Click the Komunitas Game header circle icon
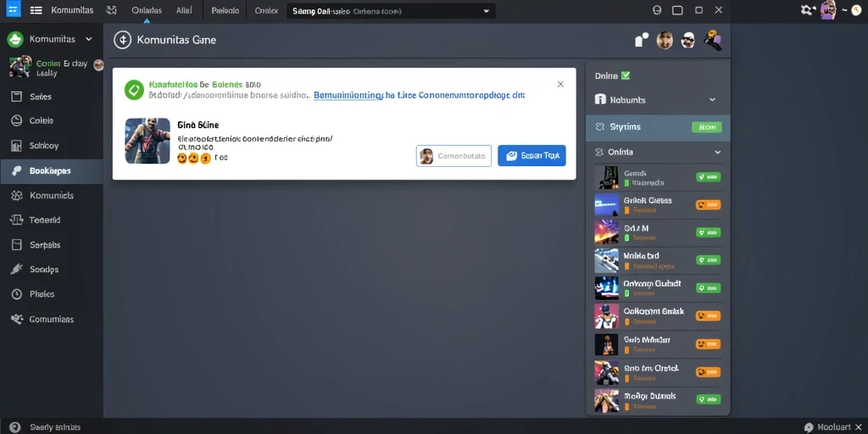Image resolution: width=868 pixels, height=434 pixels. coord(122,40)
